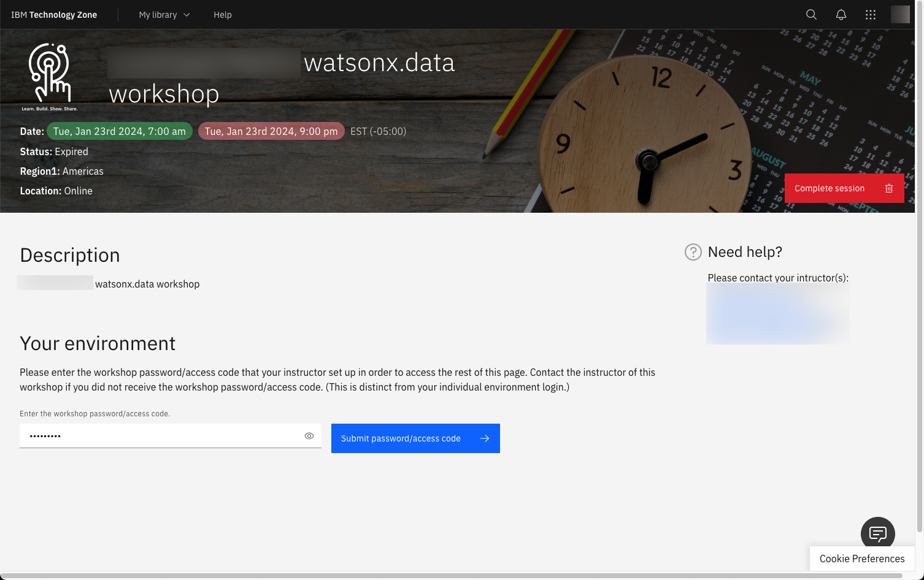Click the Region1: Americas text
Image resolution: width=924 pixels, height=580 pixels.
coord(61,171)
